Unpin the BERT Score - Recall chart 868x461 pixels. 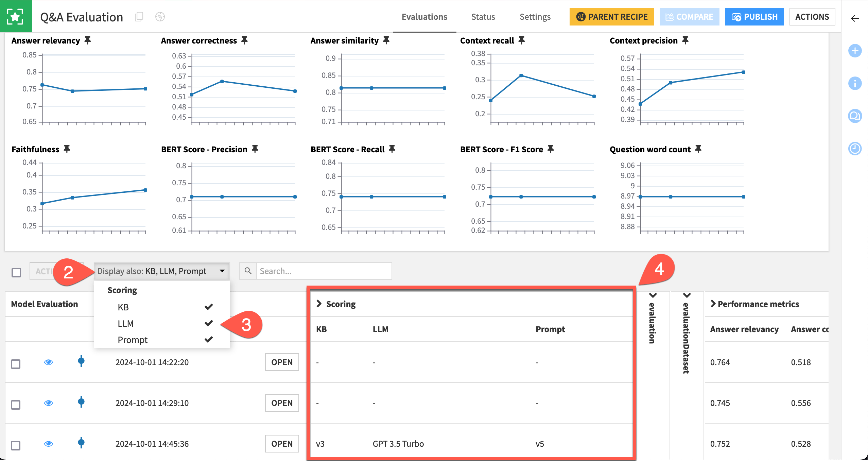point(392,149)
